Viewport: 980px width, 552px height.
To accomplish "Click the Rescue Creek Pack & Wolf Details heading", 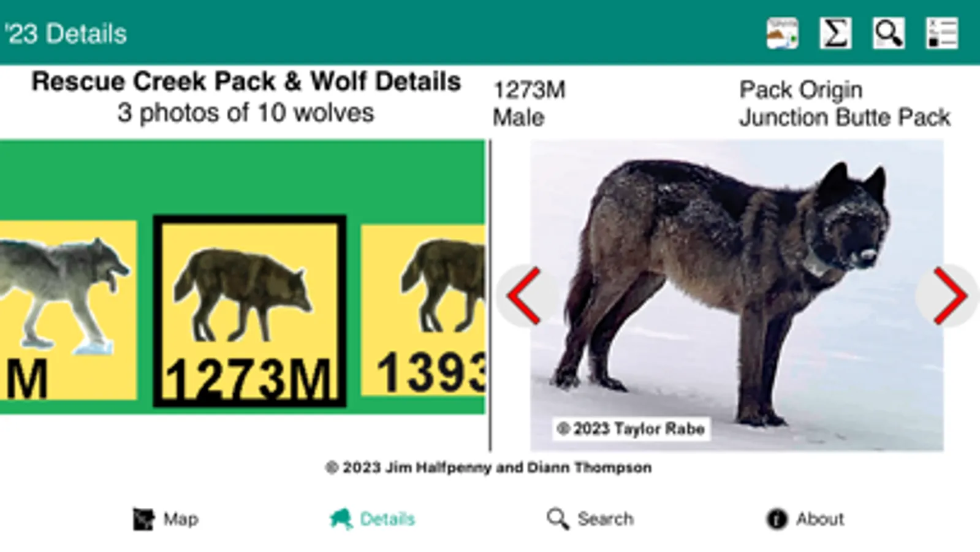I will point(246,81).
